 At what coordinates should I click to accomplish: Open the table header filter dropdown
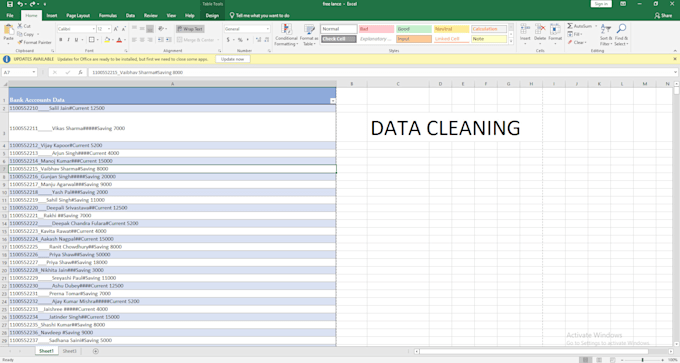click(x=333, y=101)
